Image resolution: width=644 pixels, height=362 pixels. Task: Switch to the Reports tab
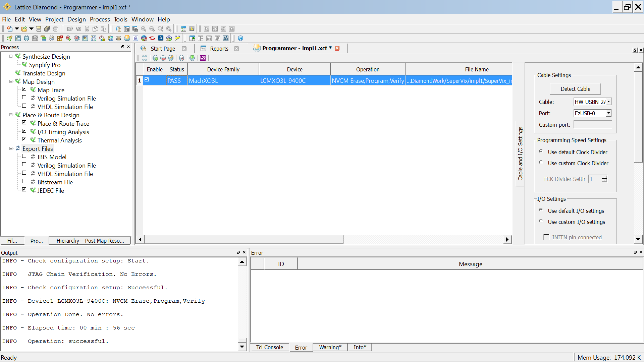pyautogui.click(x=219, y=49)
